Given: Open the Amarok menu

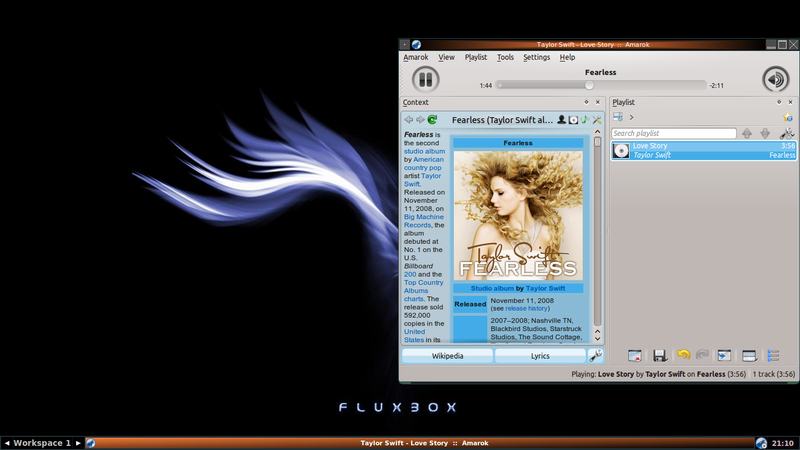Looking at the screenshot, I should (x=416, y=57).
